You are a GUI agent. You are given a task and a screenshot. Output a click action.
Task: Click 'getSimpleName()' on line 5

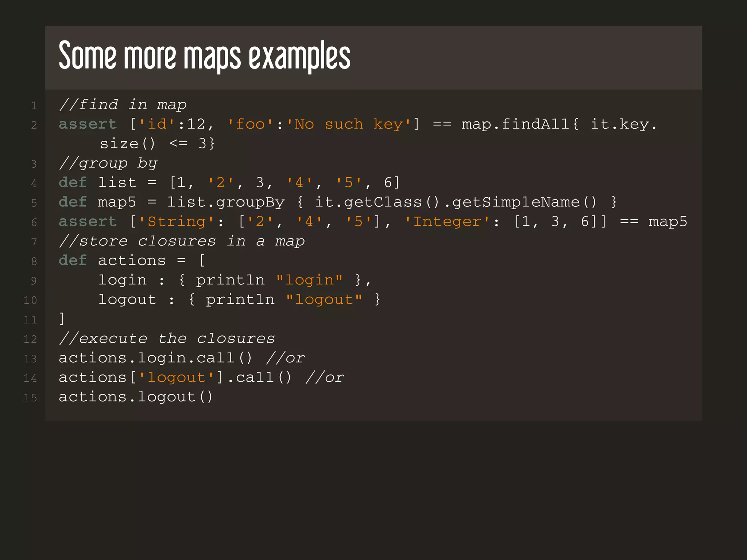click(525, 202)
